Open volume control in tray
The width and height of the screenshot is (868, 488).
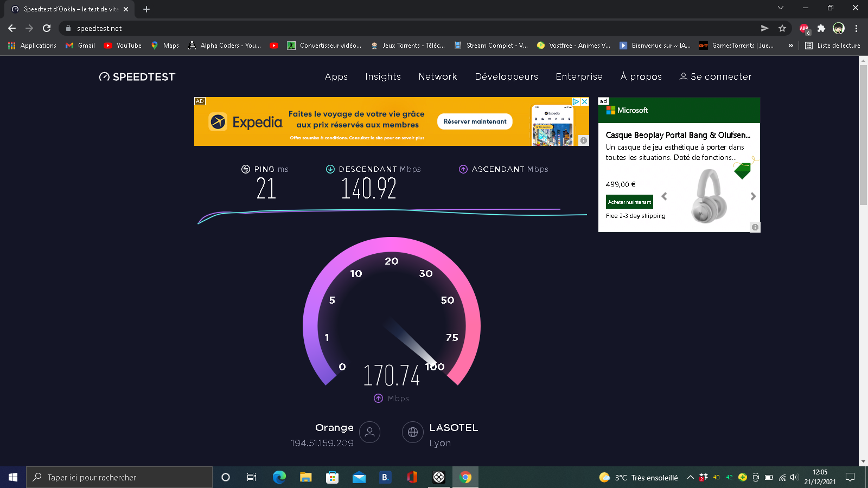point(795,477)
